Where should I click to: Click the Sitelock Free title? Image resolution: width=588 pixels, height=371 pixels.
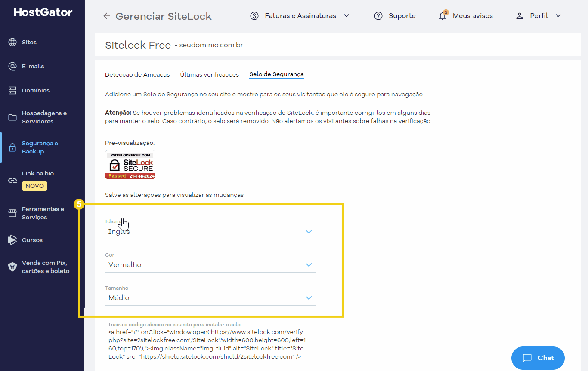pos(138,45)
